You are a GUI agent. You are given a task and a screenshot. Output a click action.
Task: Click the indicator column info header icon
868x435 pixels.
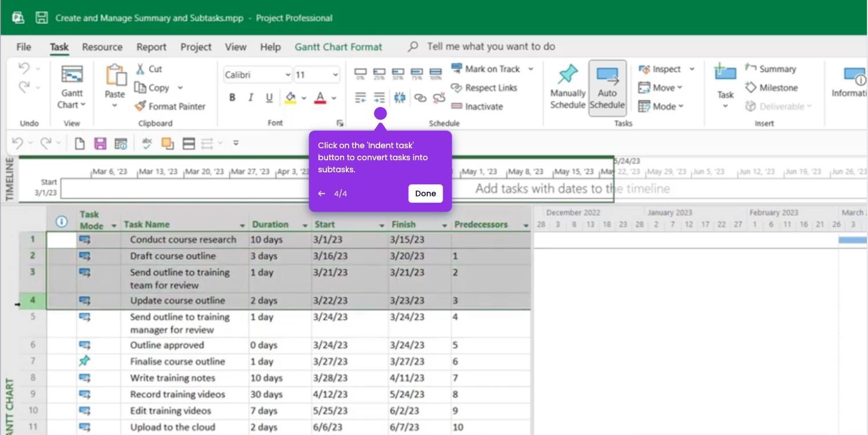(x=61, y=222)
